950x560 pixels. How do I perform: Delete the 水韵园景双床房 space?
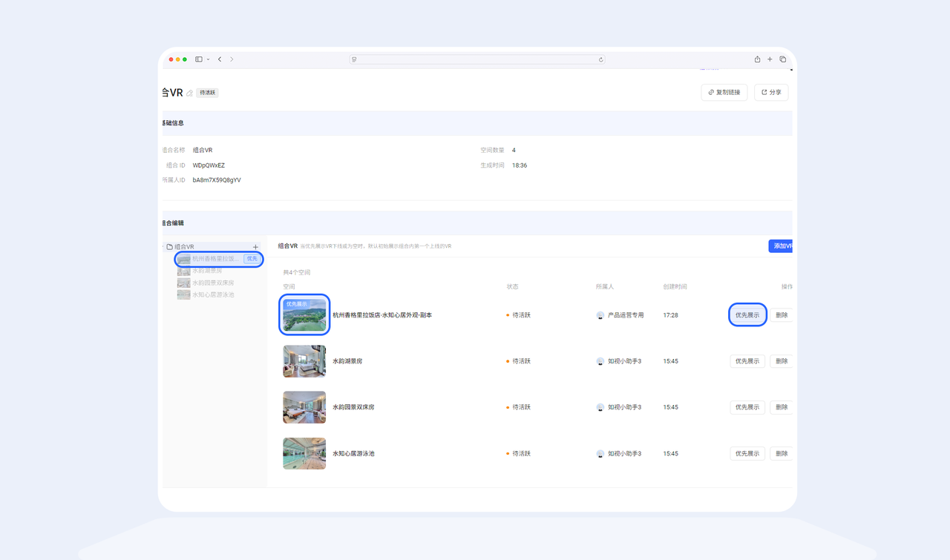[781, 407]
